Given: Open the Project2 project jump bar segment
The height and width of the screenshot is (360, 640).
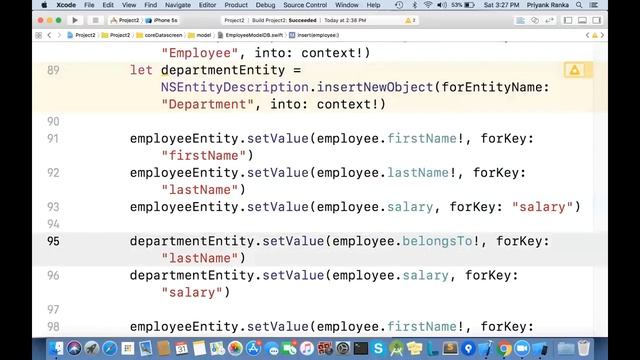Looking at the screenshot, I should point(81,35).
